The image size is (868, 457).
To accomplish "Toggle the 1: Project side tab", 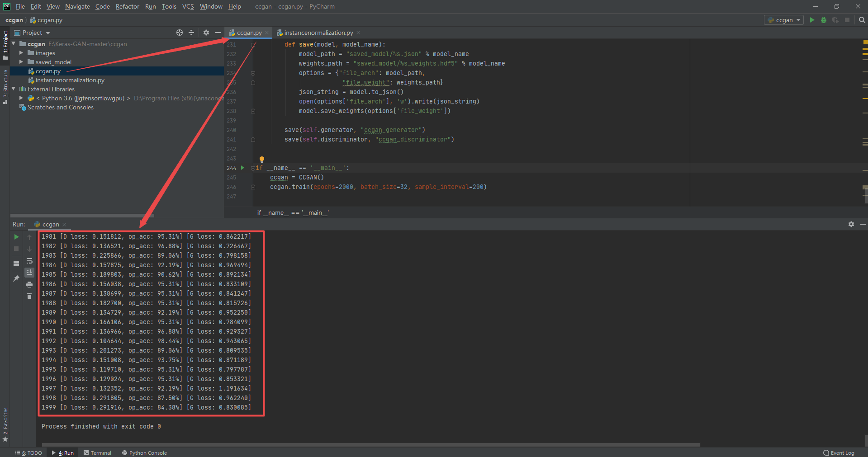I will point(5,45).
